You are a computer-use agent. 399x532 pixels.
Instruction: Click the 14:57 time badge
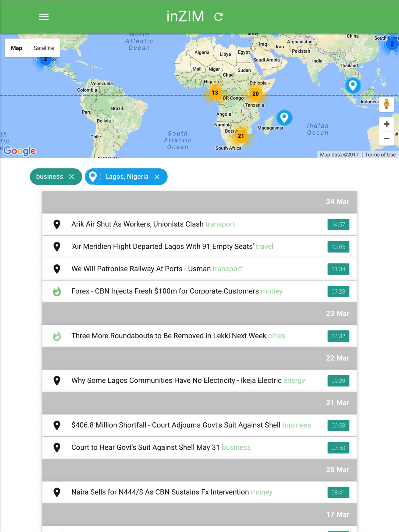pos(338,225)
